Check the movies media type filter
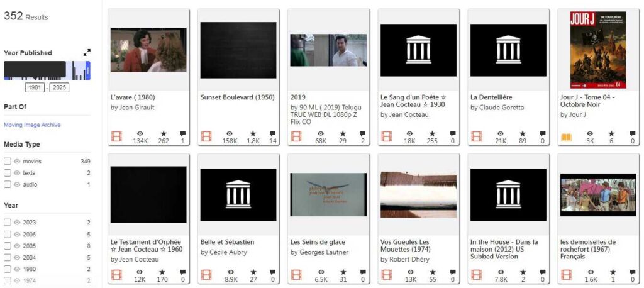Viewport: 644px width, 288px height. [8, 162]
